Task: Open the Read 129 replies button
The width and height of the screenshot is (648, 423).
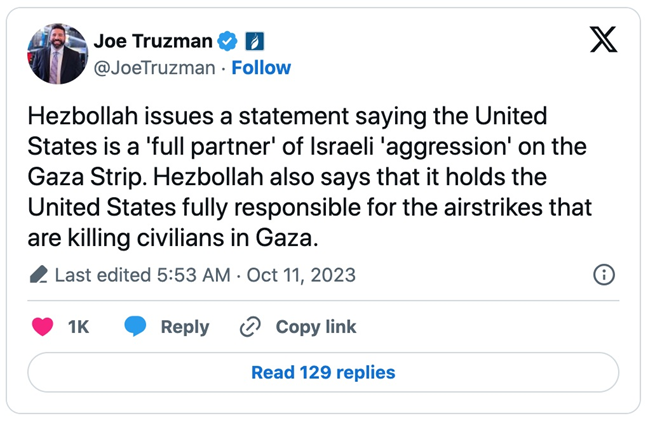Action: pos(323,373)
